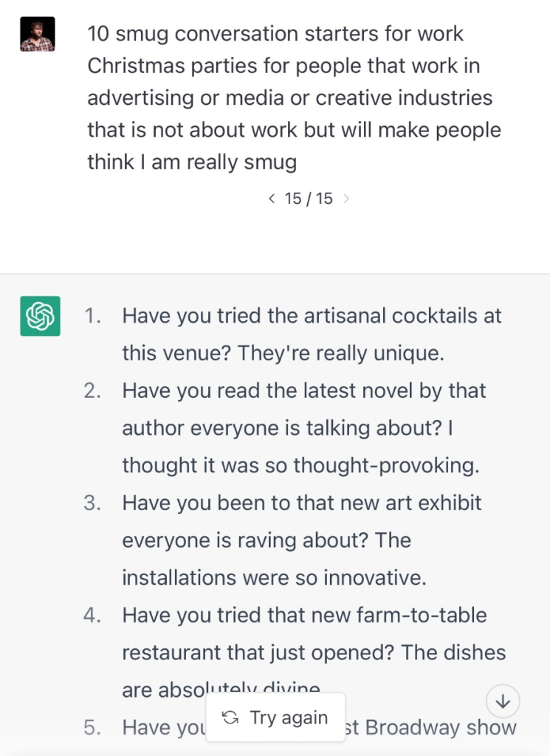Screen dimensions: 550x756
Task: Select the latest novel suggestion
Action: tap(304, 428)
